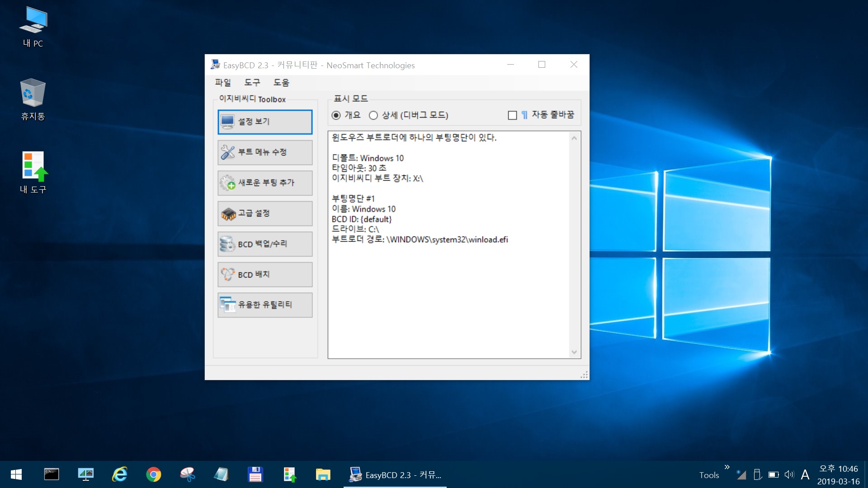The width and height of the screenshot is (868, 488).
Task: Click the scroll up arrow in boot entry list
Action: click(x=574, y=138)
